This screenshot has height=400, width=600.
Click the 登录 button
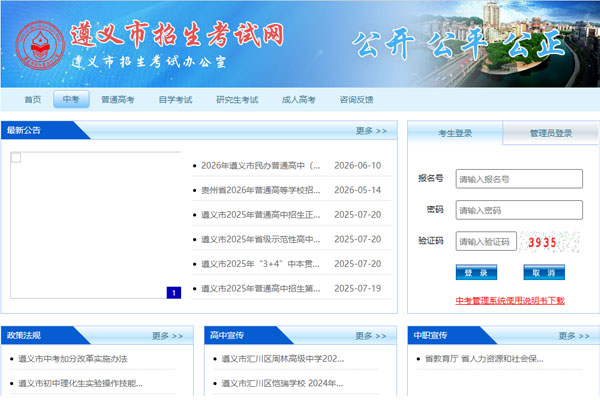tap(476, 272)
